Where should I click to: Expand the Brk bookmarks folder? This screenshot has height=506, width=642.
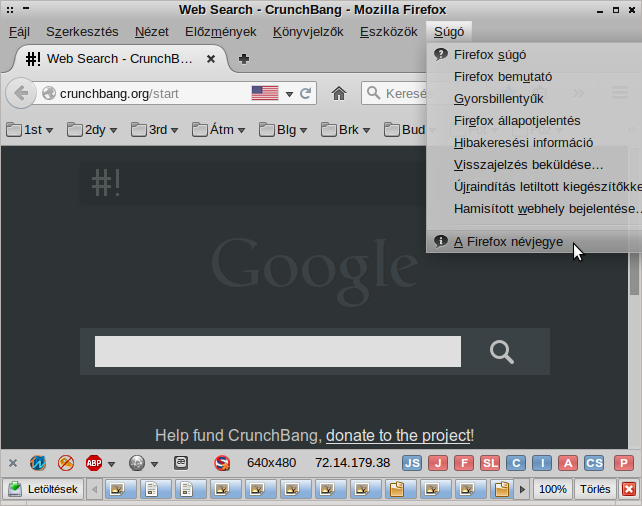coord(346,130)
